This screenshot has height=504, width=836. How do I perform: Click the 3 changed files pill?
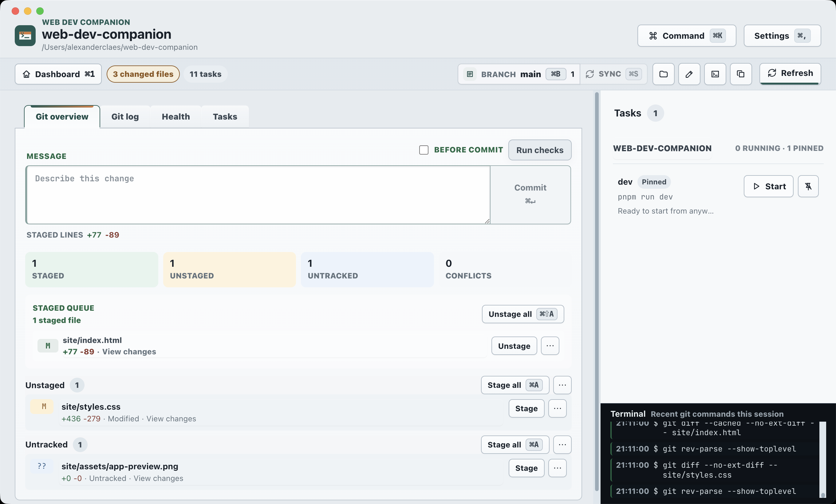pos(143,74)
